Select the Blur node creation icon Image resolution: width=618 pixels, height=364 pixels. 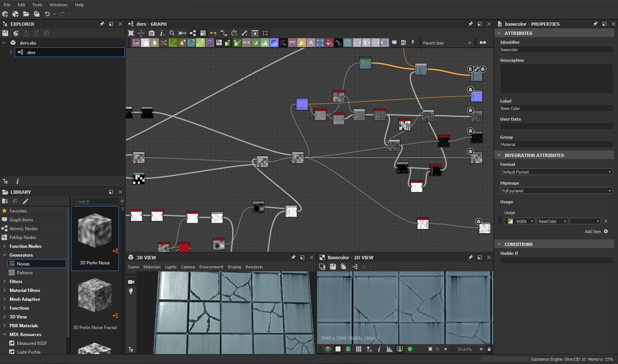tap(154, 43)
